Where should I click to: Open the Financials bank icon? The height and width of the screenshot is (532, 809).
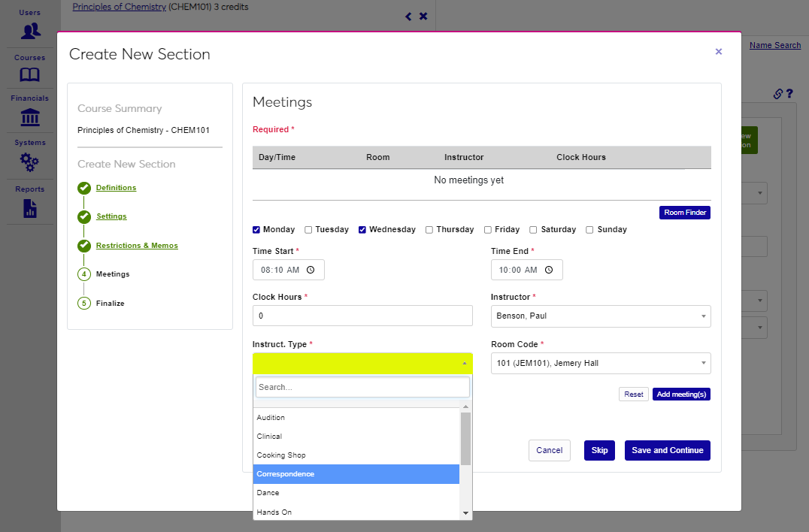[x=30, y=117]
